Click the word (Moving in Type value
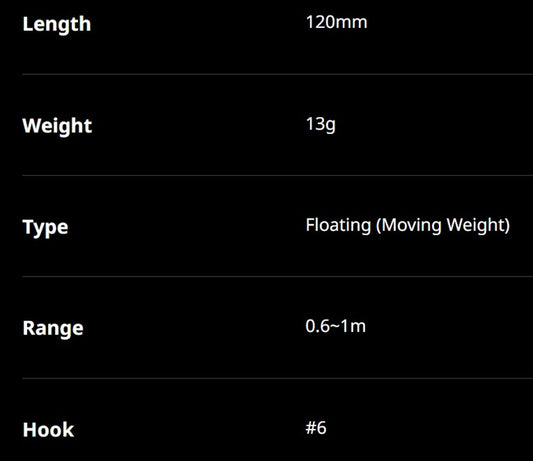Viewport: 533px width, 461px height. click(409, 225)
